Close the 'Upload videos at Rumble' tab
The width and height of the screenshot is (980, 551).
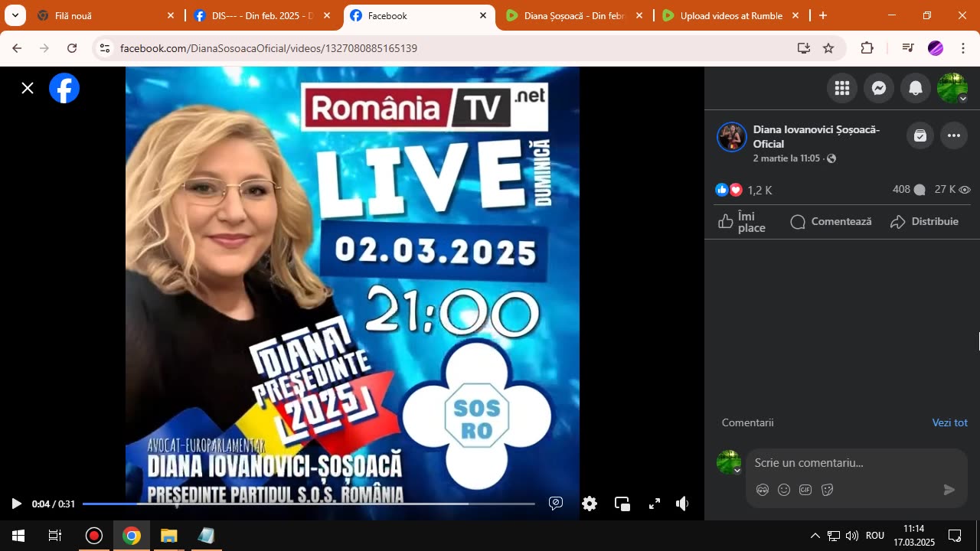(795, 15)
